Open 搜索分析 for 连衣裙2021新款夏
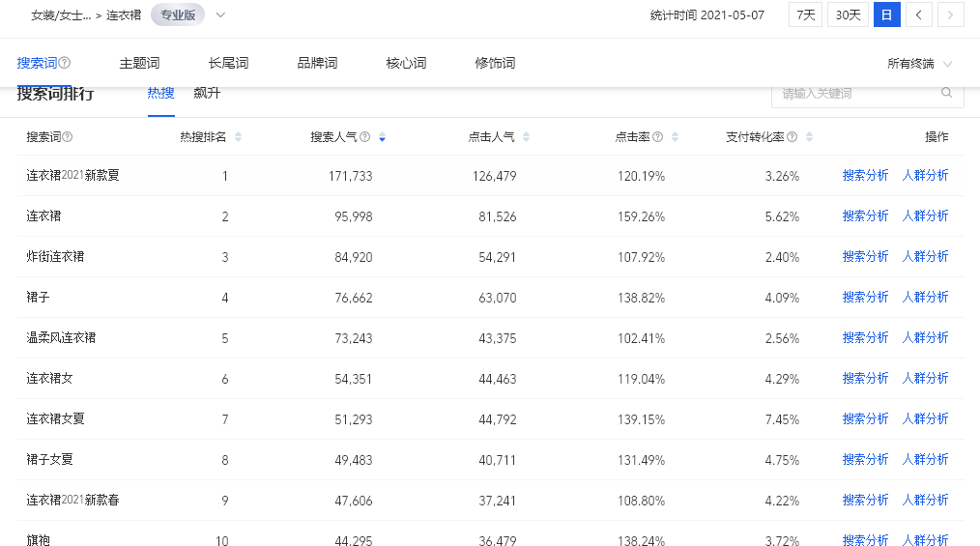The height and width of the screenshot is (546, 980). click(x=866, y=176)
